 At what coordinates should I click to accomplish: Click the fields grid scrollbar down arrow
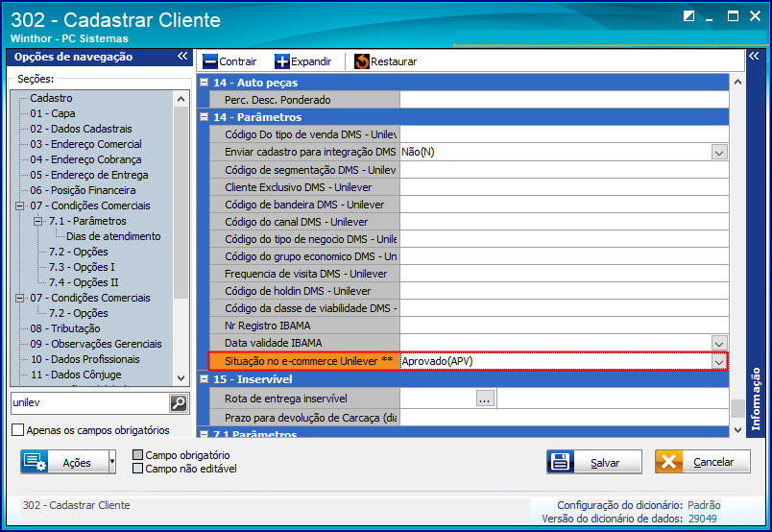point(737,430)
